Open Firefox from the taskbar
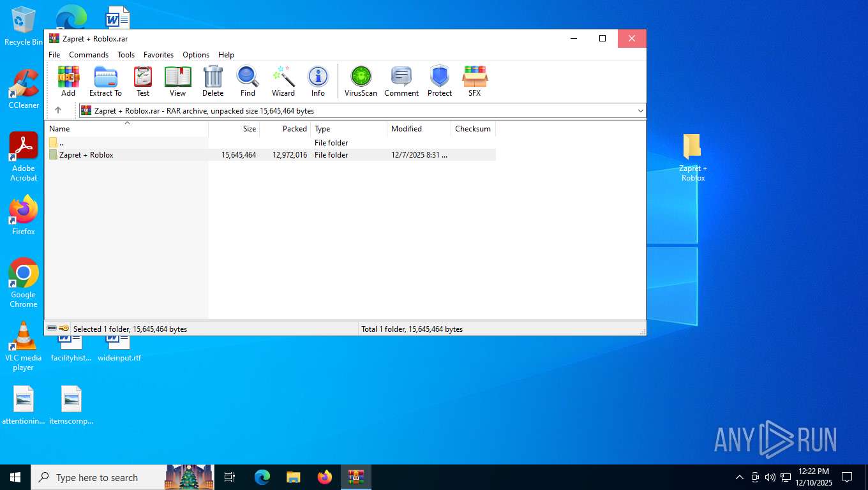The width and height of the screenshot is (868, 490). [325, 477]
